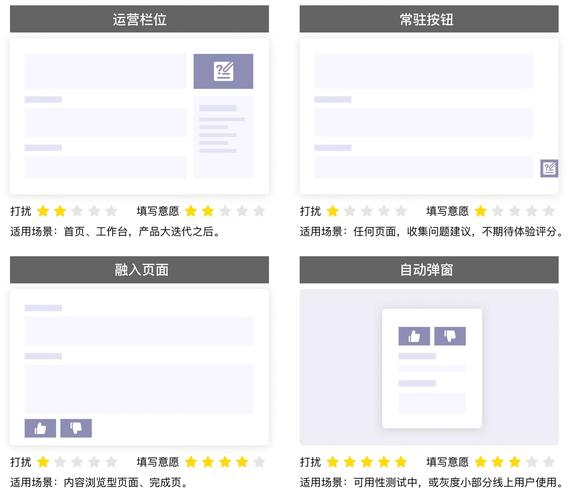Screen dimensions: 569x500
Task: Click 适用场景 text about 任何页面
Action: (x=432, y=231)
